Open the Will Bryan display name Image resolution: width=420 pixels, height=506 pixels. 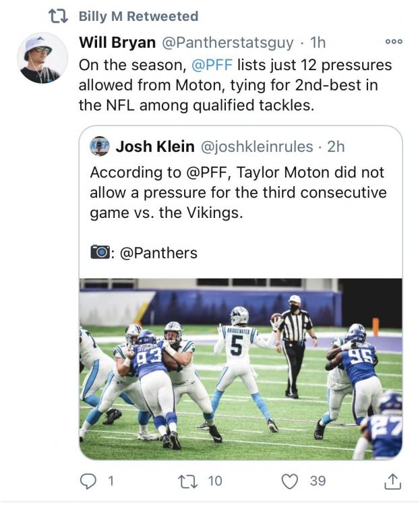117,43
